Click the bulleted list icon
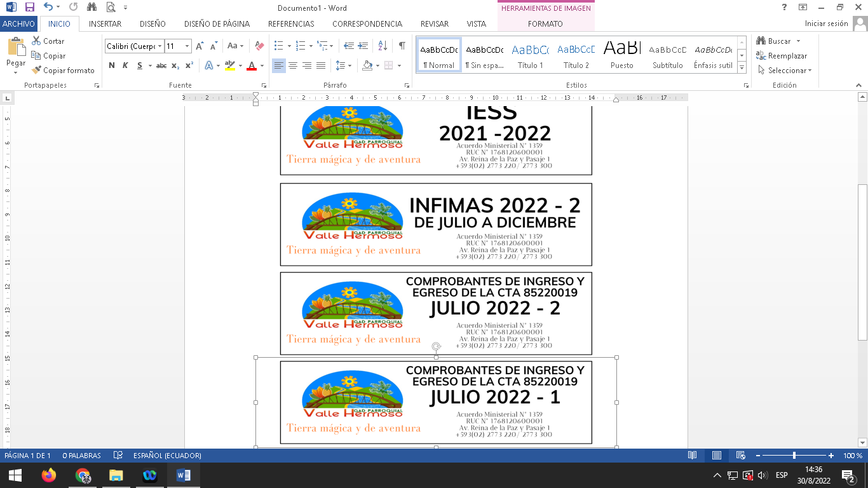 [x=278, y=46]
